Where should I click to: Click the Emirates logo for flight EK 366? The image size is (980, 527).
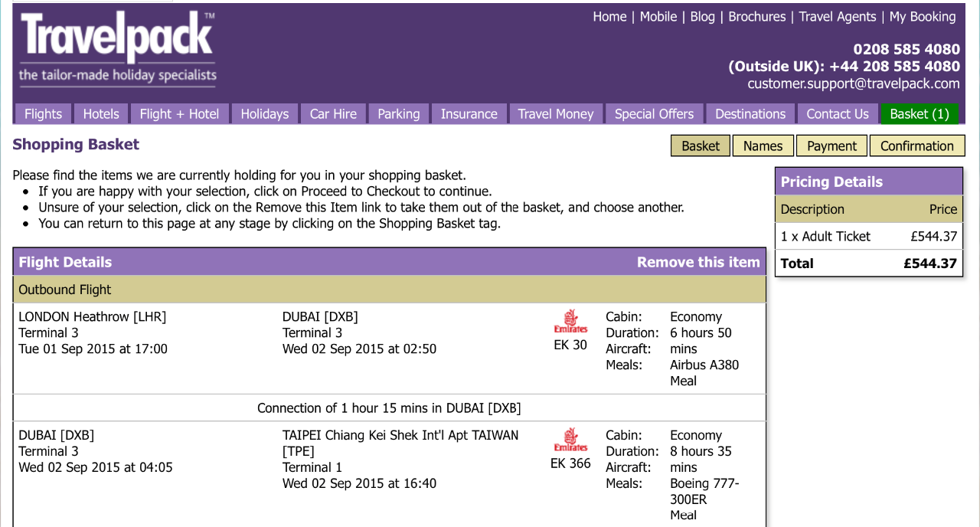pos(570,440)
